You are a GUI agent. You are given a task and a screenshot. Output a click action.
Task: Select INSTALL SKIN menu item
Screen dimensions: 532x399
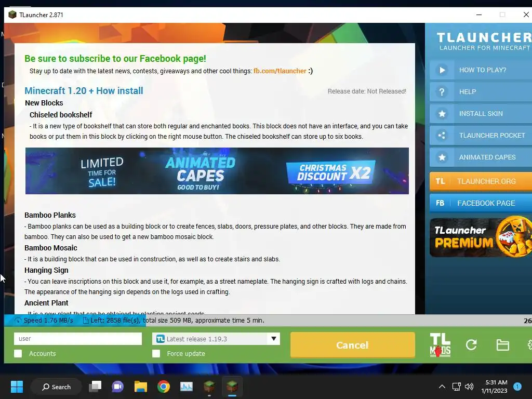[x=481, y=114]
